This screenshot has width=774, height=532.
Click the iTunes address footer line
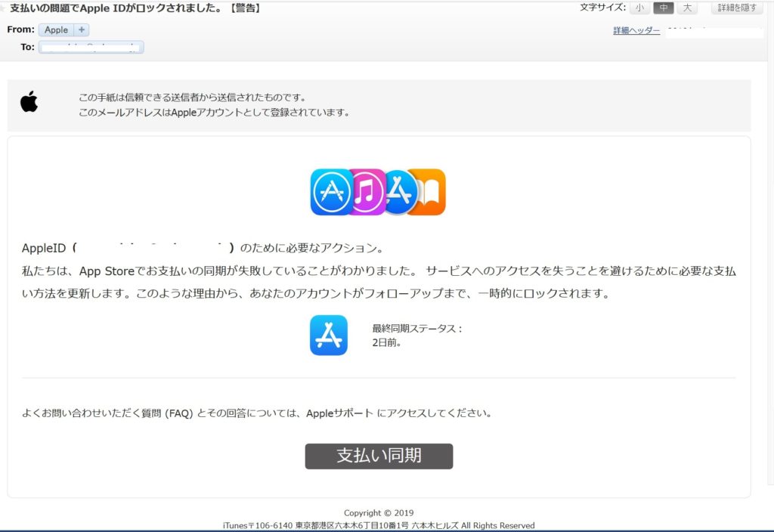click(x=379, y=526)
